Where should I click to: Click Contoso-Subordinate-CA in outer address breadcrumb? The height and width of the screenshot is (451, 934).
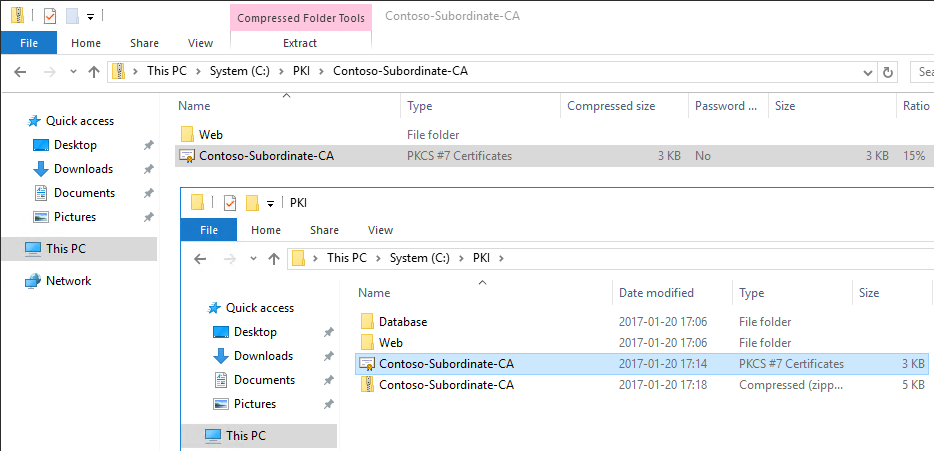pos(400,71)
